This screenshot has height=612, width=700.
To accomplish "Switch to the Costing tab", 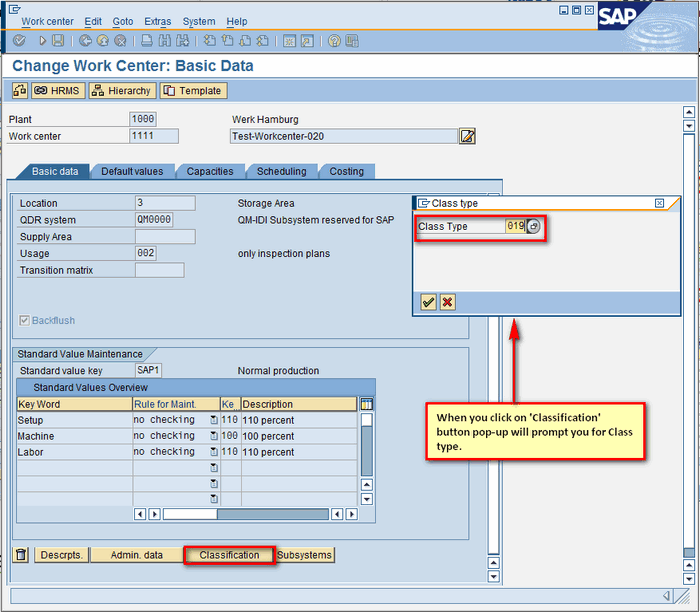I will point(347,171).
